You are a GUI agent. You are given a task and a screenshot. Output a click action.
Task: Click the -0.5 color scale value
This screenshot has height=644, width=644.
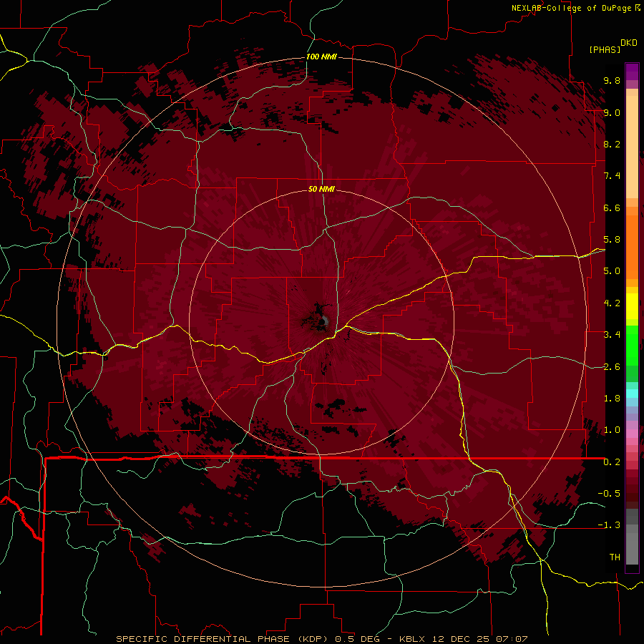pos(609,494)
